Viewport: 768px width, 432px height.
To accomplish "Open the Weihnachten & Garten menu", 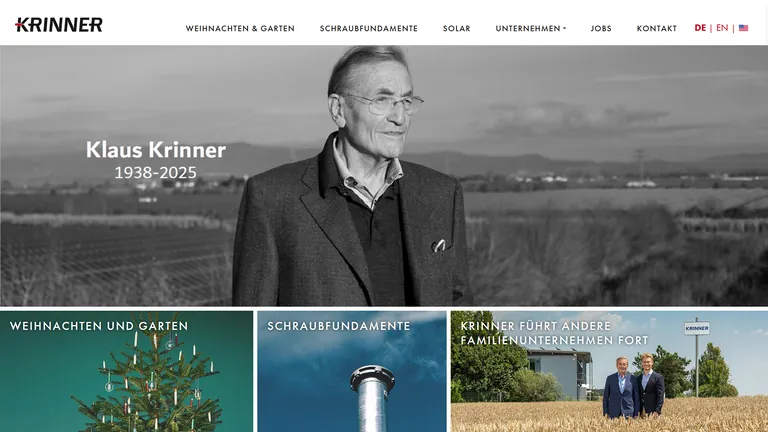I will pyautogui.click(x=240, y=28).
